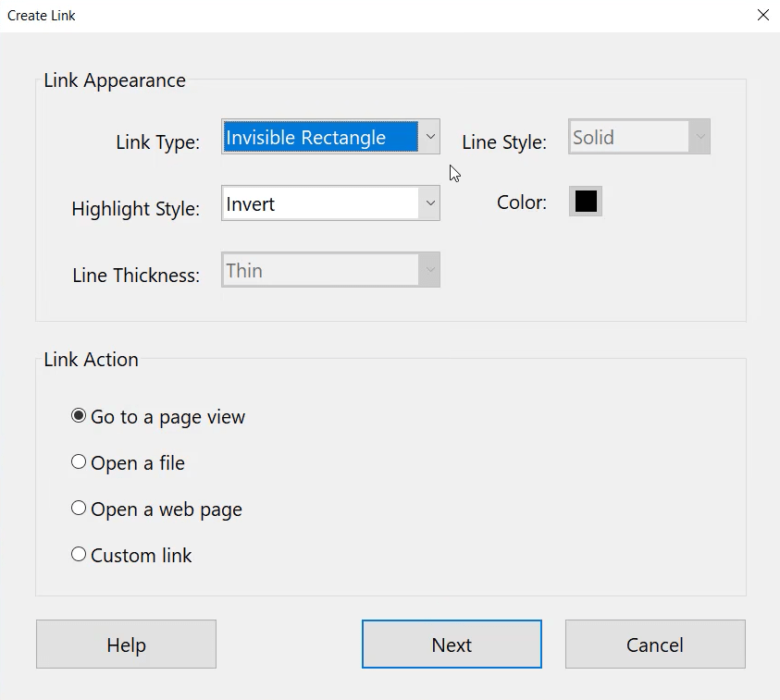
Task: Open the Line Style dropdown
Action: click(x=638, y=136)
